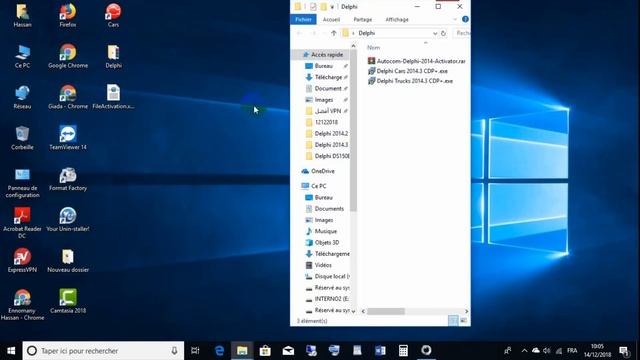Open Word from the taskbar

pos(380,351)
